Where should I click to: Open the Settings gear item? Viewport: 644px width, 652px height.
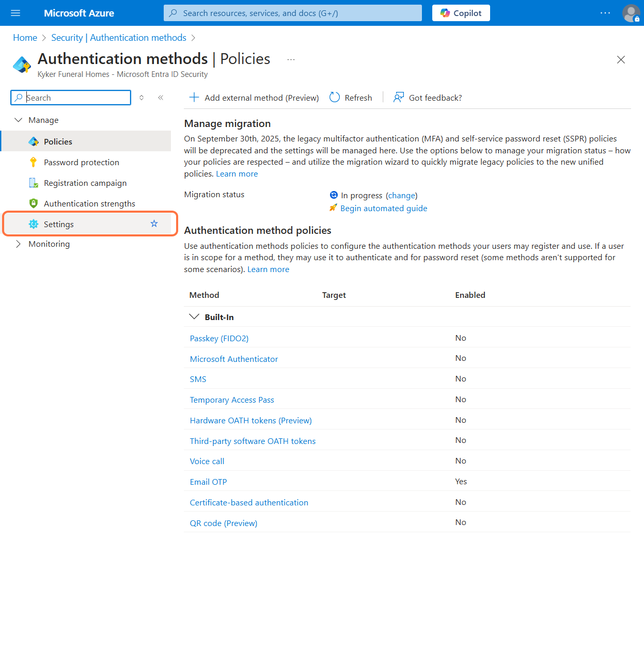(x=58, y=224)
